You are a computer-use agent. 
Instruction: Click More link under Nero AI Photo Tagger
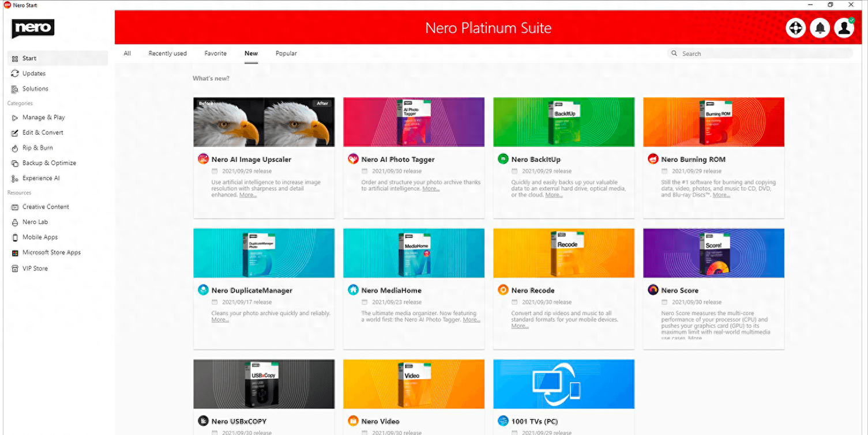(x=431, y=189)
